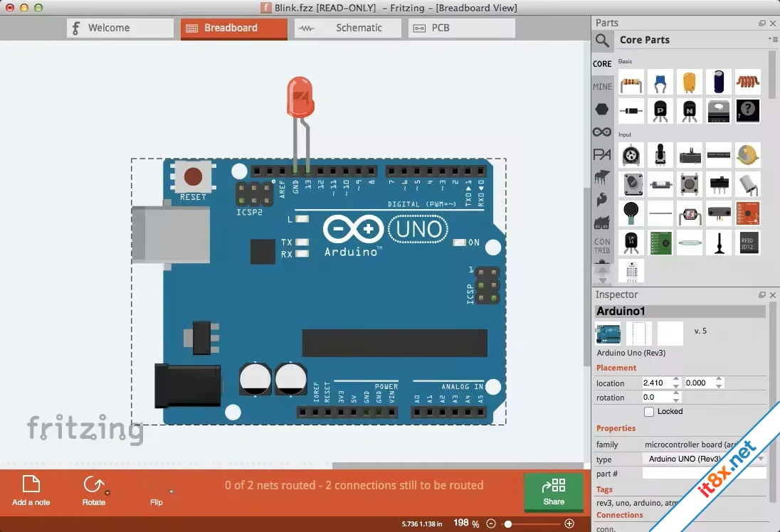
Task: Switch to the MINE parts bin
Action: tap(602, 87)
